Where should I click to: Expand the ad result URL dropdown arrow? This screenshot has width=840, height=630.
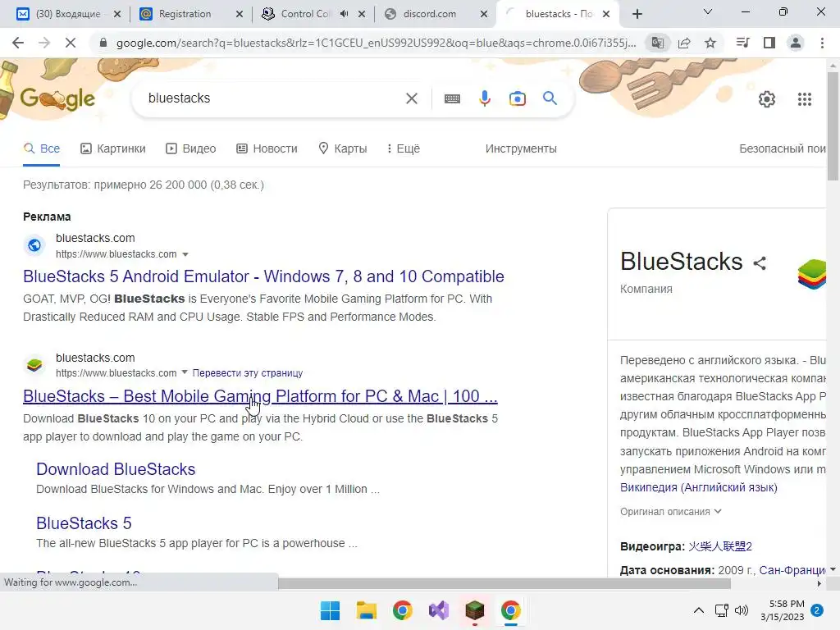point(185,254)
